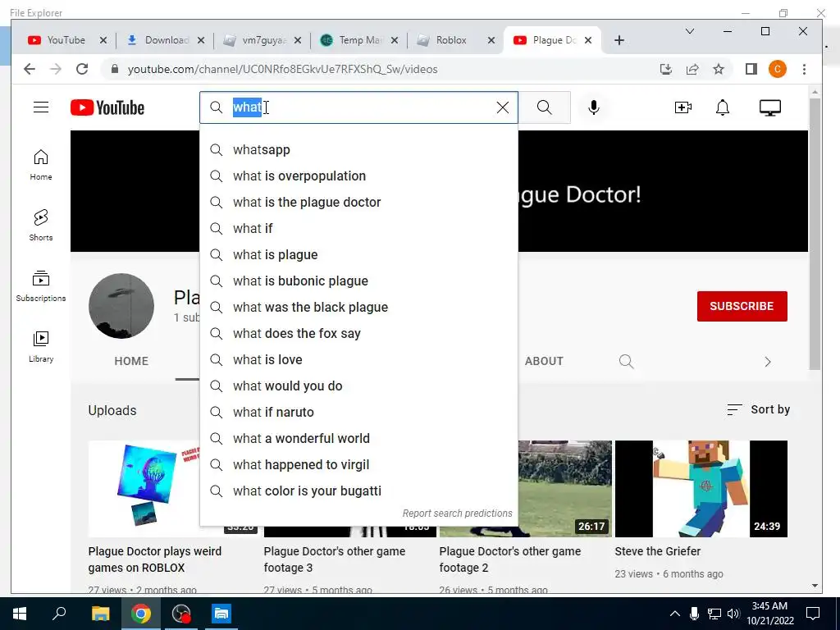
Task: Open the Chrome profile avatar C
Action: (x=778, y=69)
